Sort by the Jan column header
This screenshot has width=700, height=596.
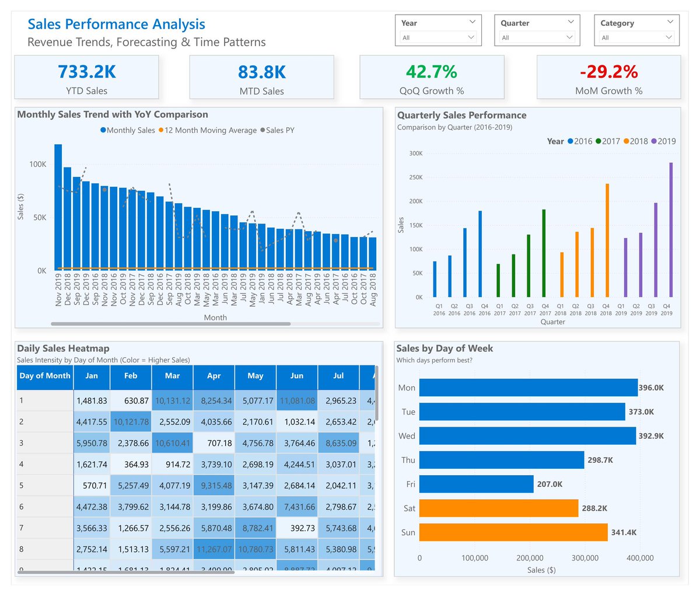[x=92, y=377]
